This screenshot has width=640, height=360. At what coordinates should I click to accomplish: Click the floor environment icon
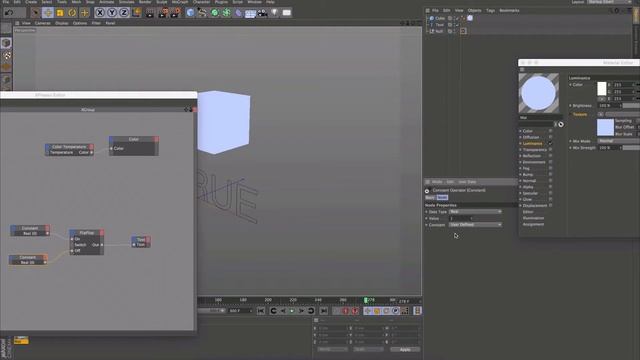(x=250, y=13)
